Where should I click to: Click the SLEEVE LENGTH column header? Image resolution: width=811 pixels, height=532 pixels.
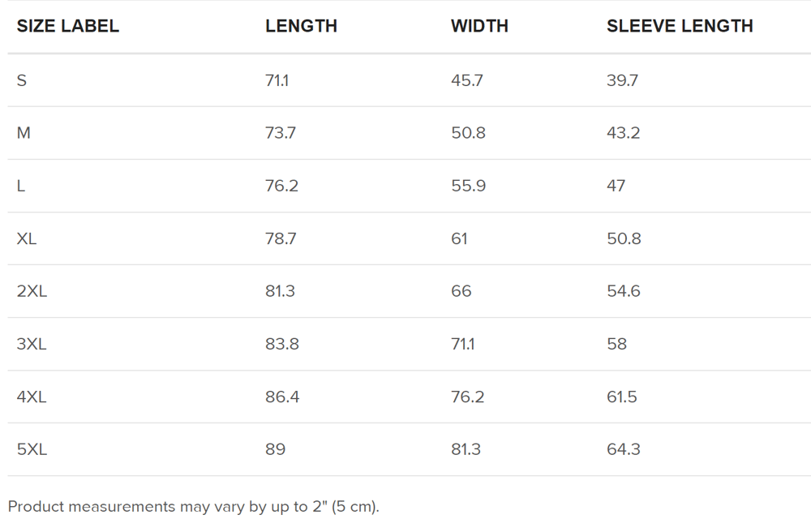click(680, 26)
